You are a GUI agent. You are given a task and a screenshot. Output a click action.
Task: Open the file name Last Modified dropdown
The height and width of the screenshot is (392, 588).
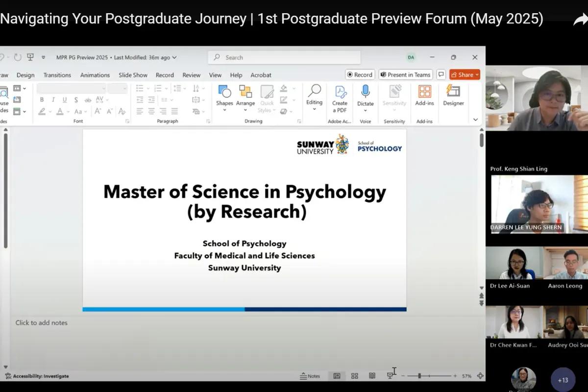[174, 57]
